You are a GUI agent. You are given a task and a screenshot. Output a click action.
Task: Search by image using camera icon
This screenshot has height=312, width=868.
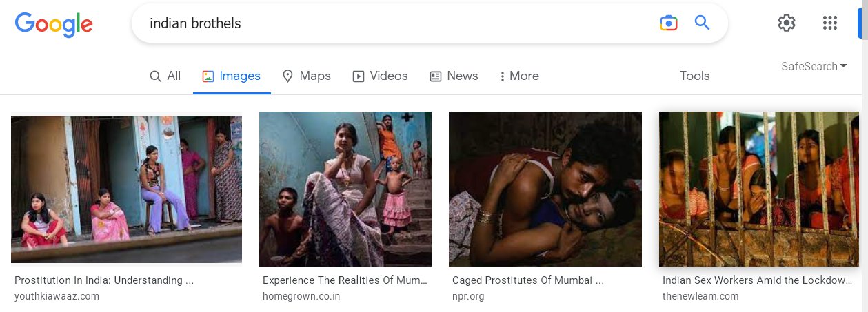click(x=668, y=23)
